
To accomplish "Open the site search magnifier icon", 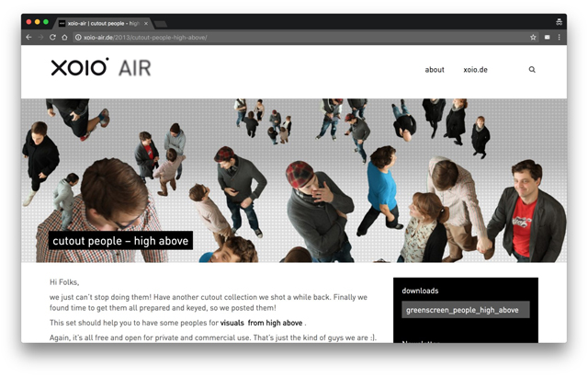I will tap(532, 70).
